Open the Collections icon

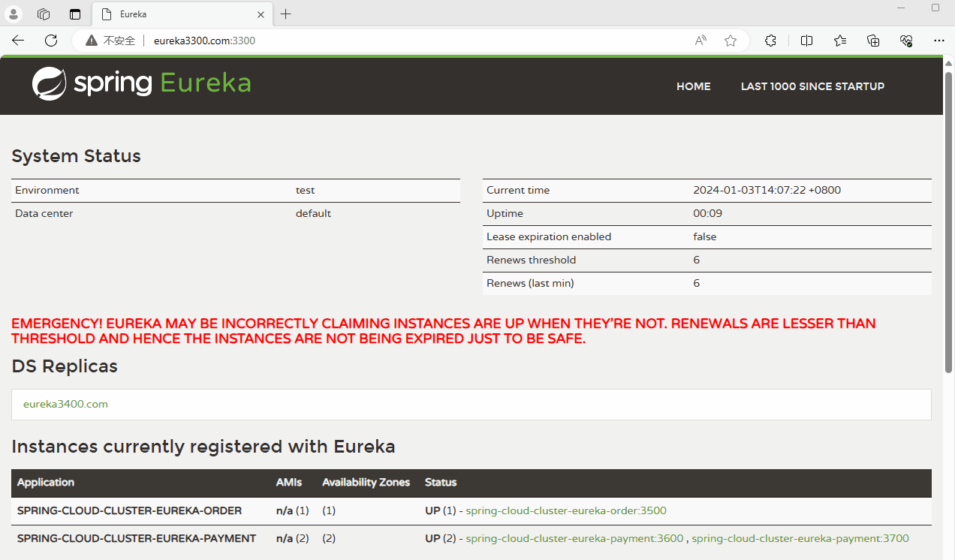point(873,41)
